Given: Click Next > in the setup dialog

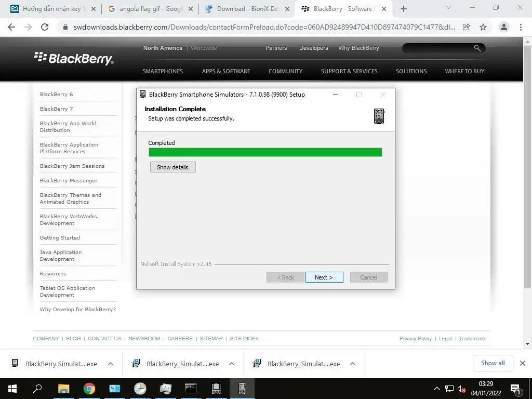Looking at the screenshot, I should pos(324,277).
